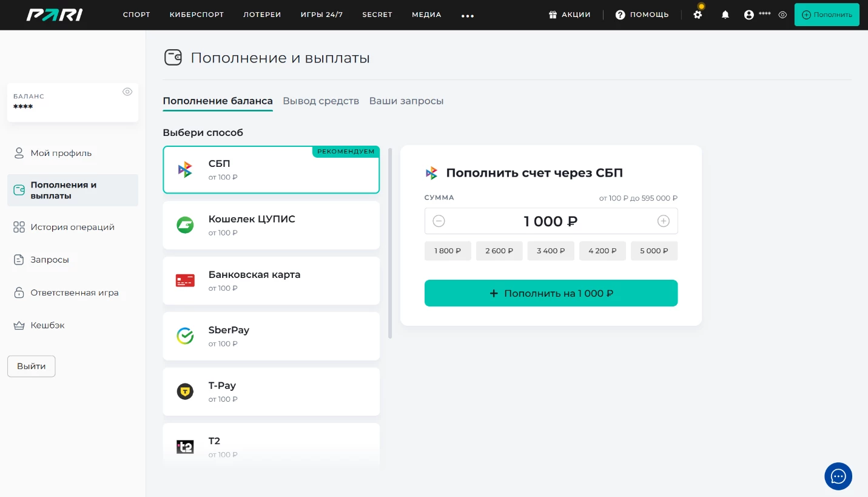Switch to the Вывод средств tab
868x497 pixels.
(x=321, y=101)
